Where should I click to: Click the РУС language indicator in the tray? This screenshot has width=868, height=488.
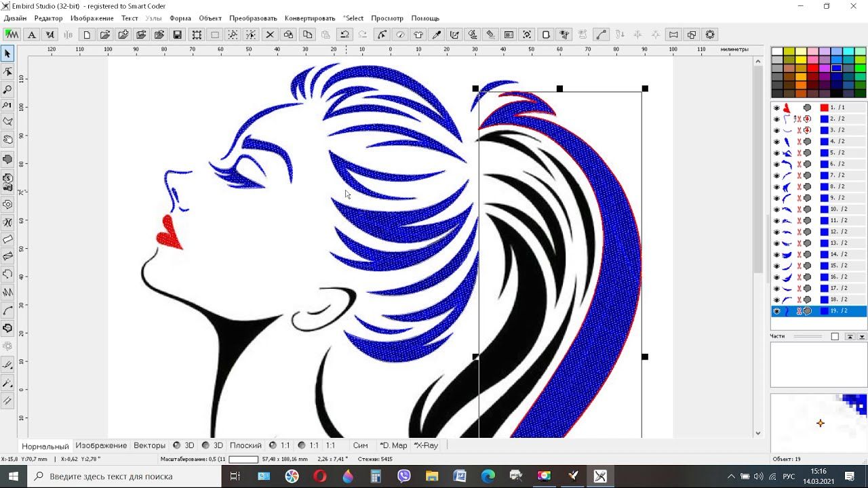(x=789, y=476)
